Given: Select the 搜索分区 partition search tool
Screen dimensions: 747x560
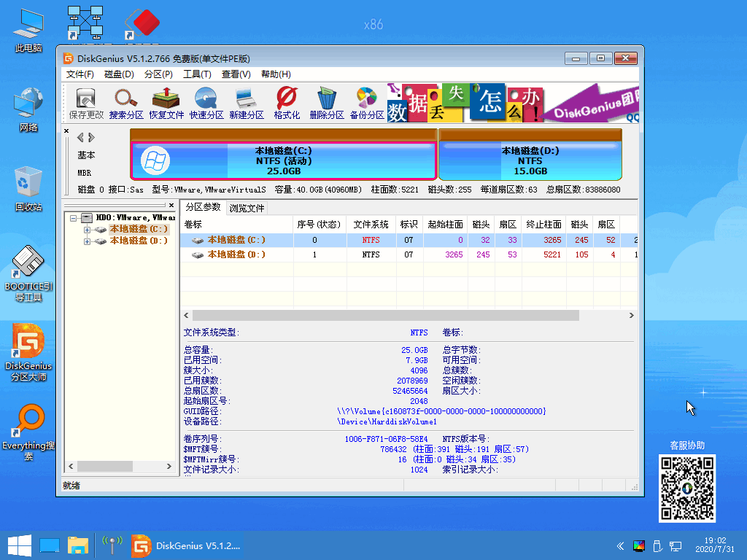Looking at the screenshot, I should (125, 101).
